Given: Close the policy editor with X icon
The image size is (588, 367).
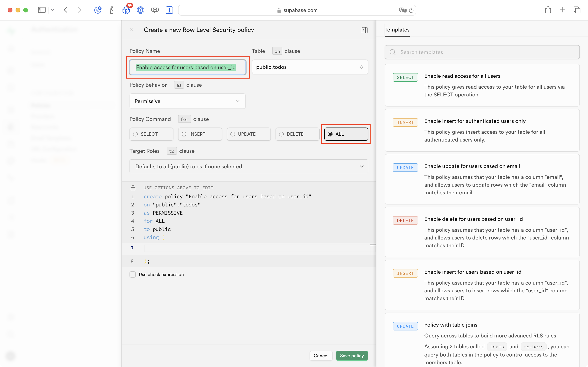Looking at the screenshot, I should [132, 30].
